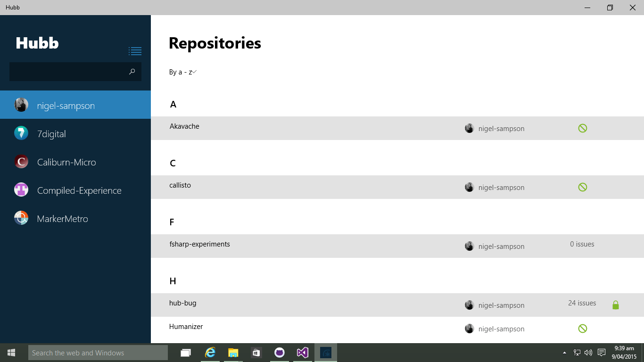
Task: Click the section header letter A
Action: pyautogui.click(x=173, y=105)
